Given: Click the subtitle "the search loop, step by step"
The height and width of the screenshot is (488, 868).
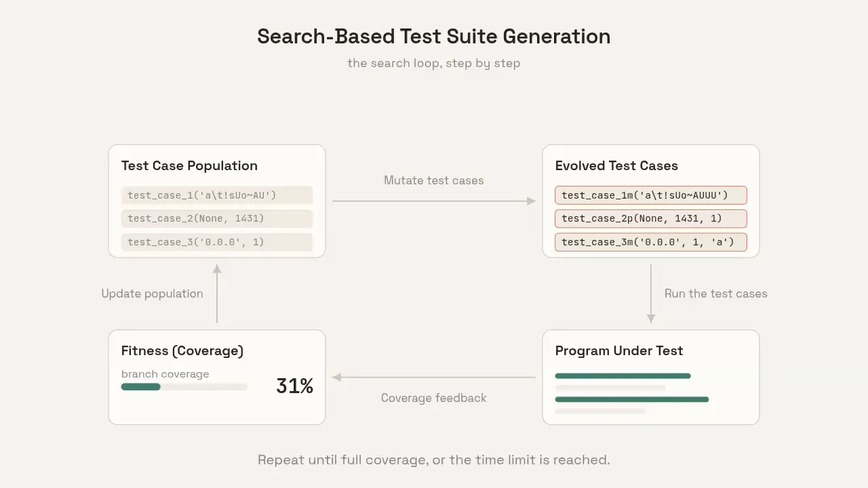Looking at the screenshot, I should point(434,63).
